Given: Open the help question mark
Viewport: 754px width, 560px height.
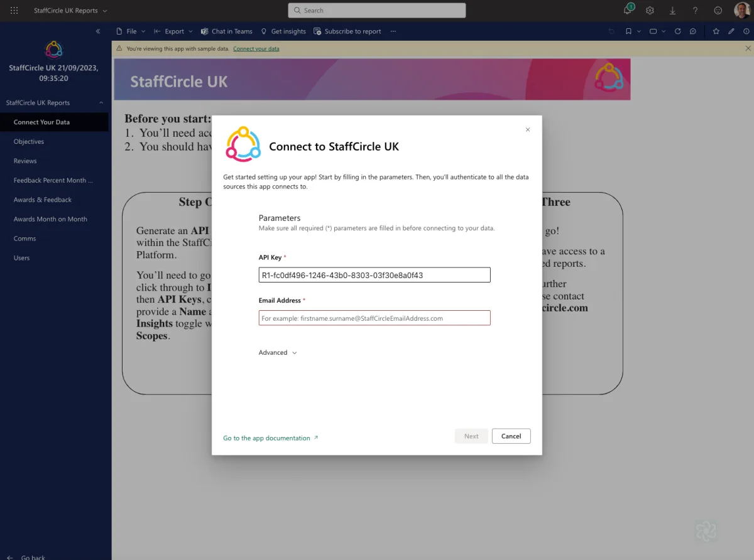Looking at the screenshot, I should tap(695, 11).
